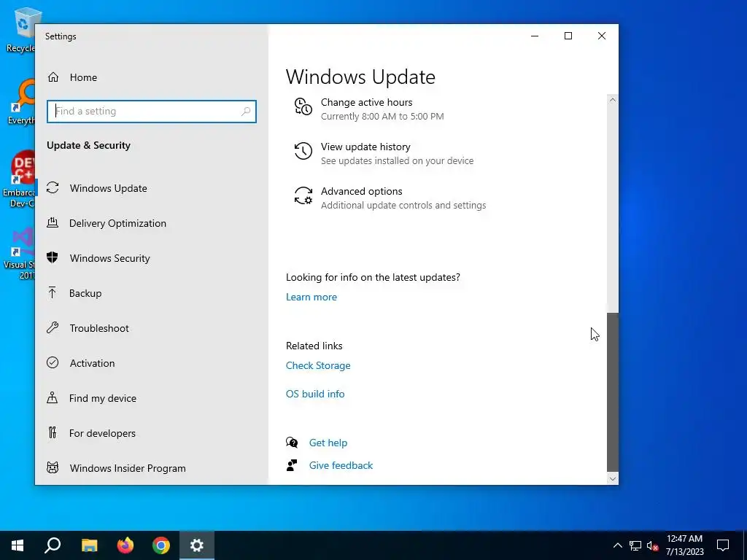
Task: Open the Get help text link
Action: coord(328,443)
